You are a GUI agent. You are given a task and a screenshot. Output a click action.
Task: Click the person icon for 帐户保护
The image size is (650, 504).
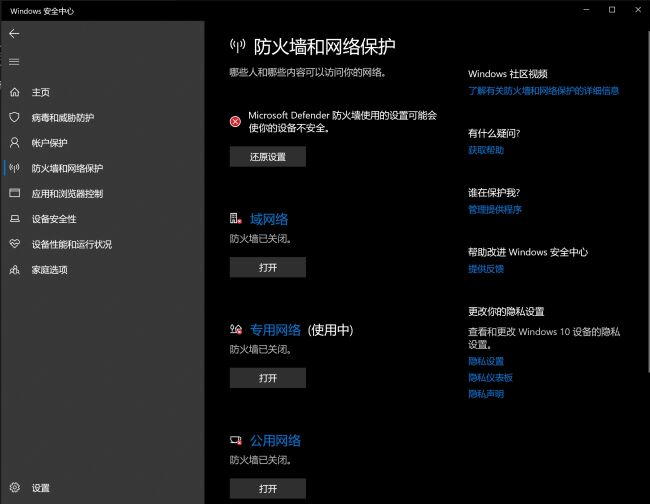pyautogui.click(x=15, y=143)
